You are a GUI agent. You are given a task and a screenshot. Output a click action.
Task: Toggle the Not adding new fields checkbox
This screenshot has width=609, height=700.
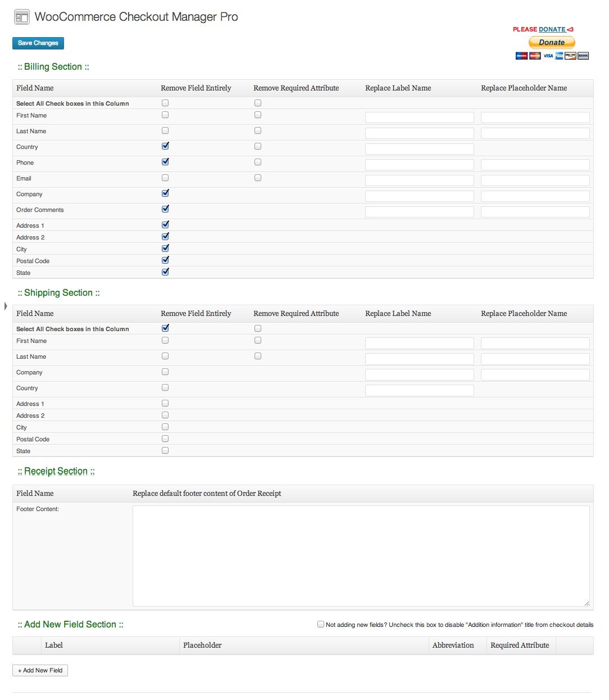tap(321, 624)
